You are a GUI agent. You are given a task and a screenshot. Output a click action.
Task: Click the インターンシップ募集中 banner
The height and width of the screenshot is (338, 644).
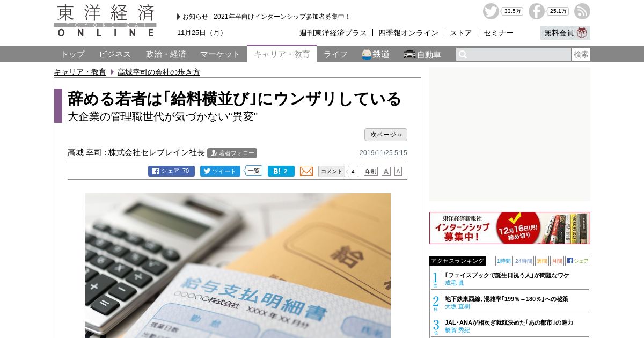510,228
